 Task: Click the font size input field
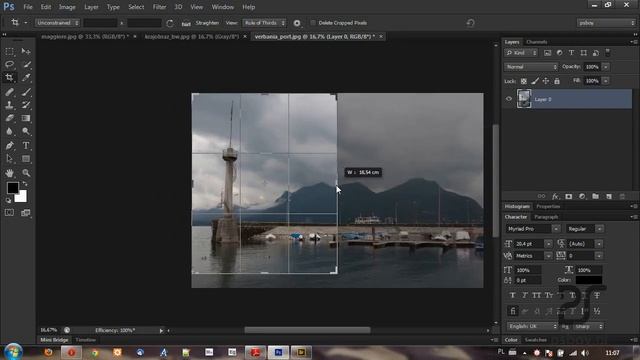point(529,244)
